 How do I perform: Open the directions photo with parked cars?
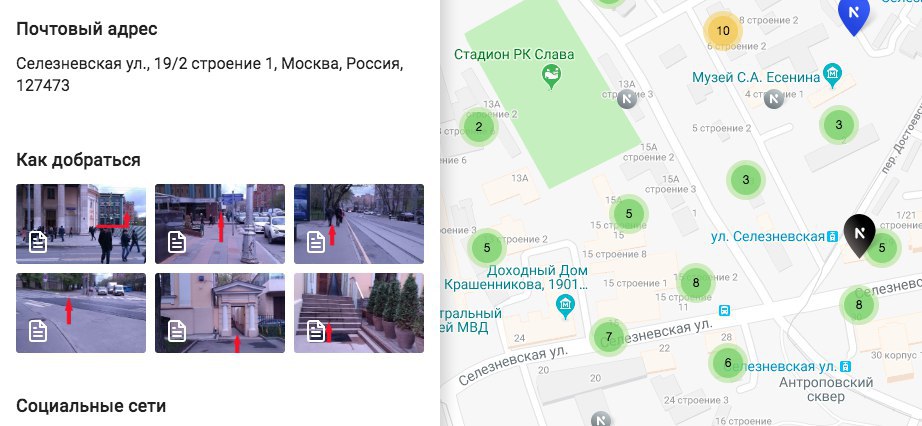coord(220,224)
